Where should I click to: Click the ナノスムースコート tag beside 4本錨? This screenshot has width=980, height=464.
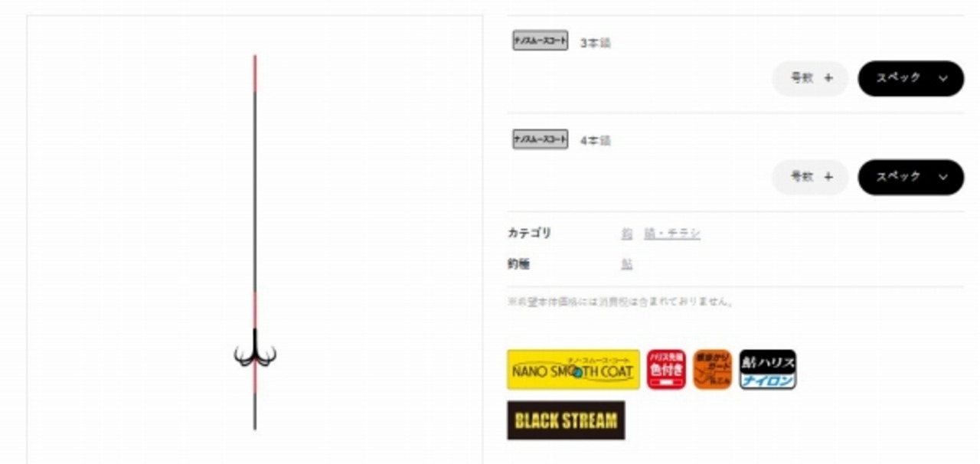coord(541,139)
